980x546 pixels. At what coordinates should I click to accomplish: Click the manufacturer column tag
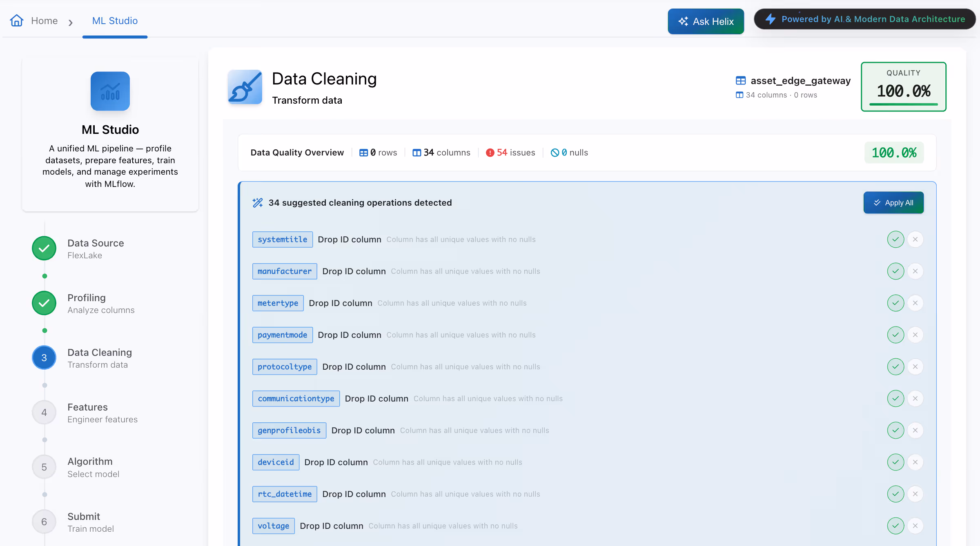pyautogui.click(x=285, y=271)
